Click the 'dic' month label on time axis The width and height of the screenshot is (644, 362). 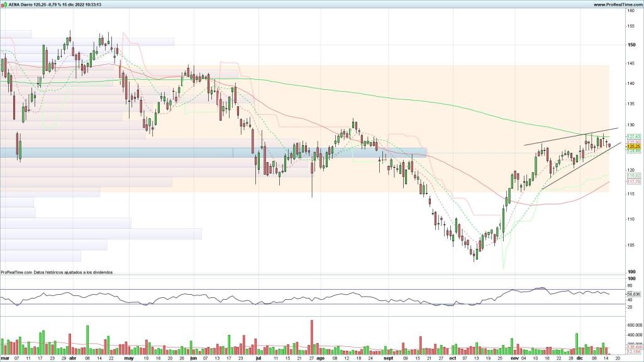[579, 358]
